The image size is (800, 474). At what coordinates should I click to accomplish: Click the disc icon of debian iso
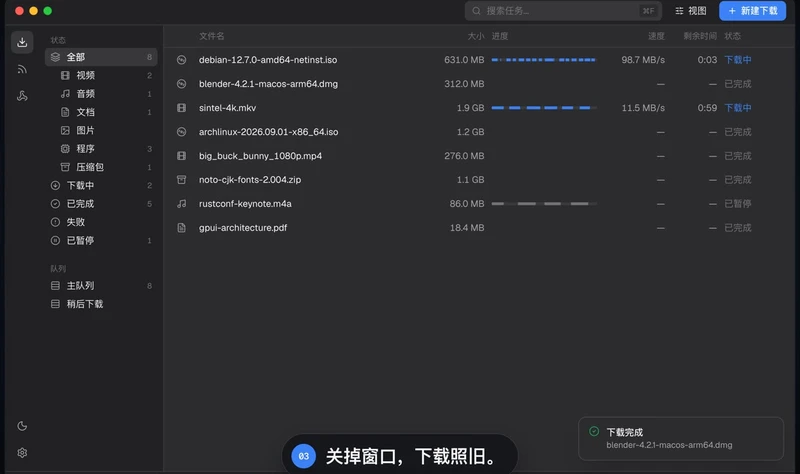(181, 60)
